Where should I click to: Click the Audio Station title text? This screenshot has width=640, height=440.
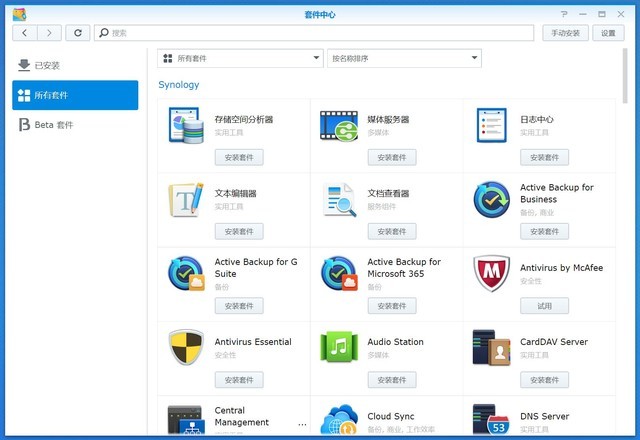(x=395, y=342)
